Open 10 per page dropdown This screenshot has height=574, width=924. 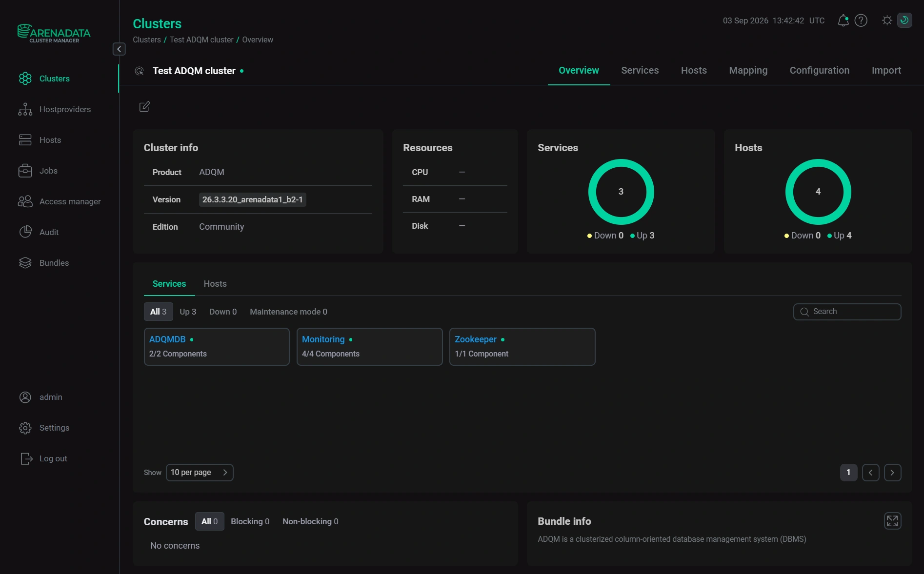coord(200,473)
